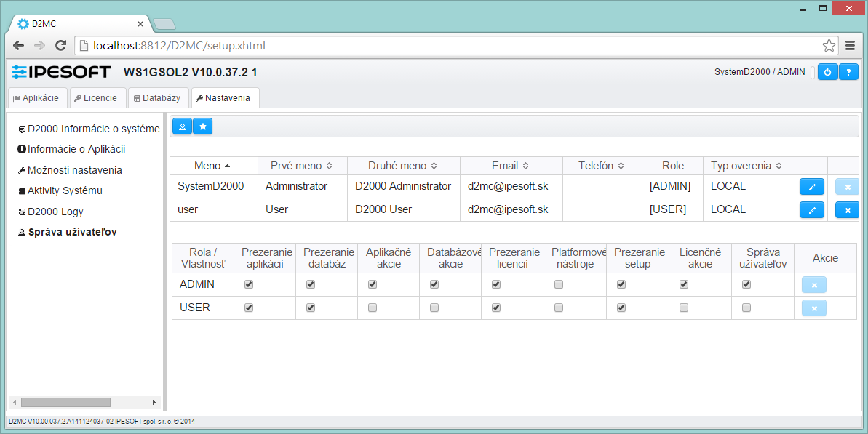The image size is (868, 434).
Task: Go to D2000 Logy in sidebar
Action: [55, 212]
